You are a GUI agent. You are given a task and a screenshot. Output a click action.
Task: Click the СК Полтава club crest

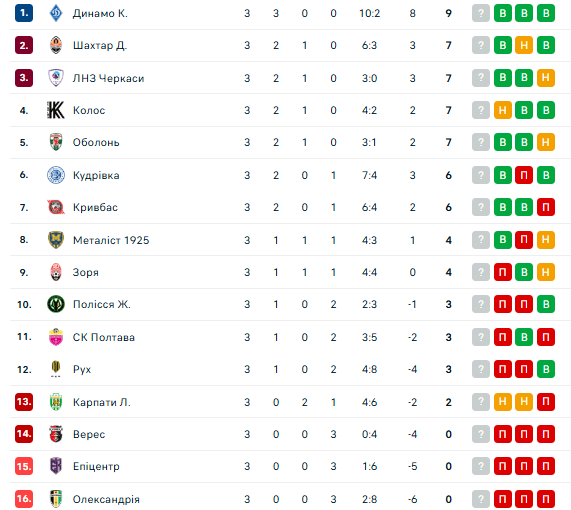point(56,337)
